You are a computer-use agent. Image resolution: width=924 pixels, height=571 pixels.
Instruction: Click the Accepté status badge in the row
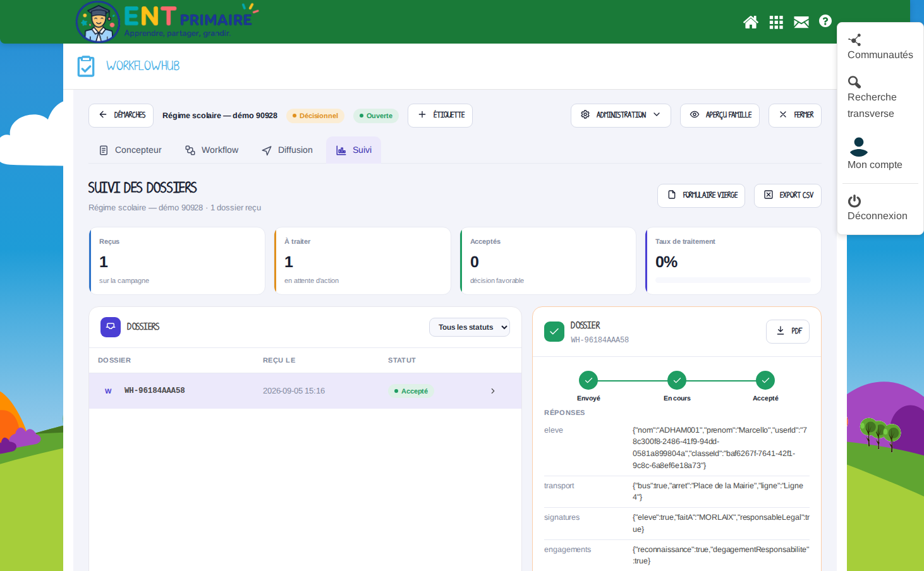coord(411,391)
